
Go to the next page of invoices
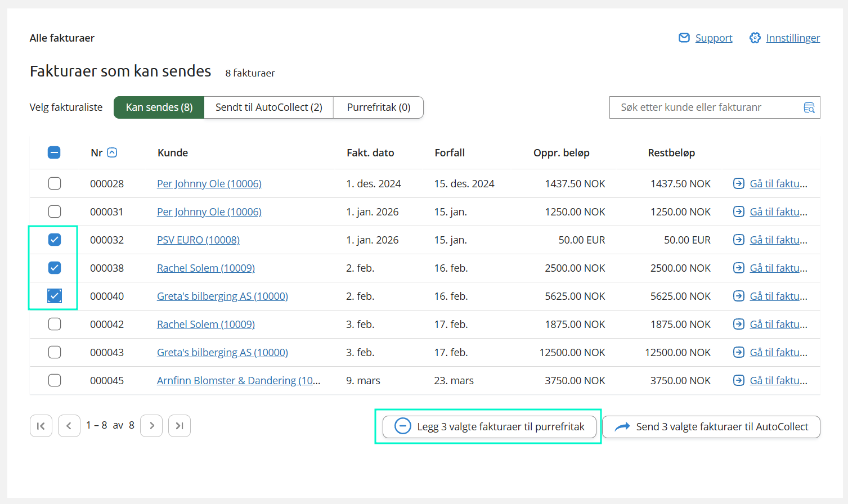point(151,426)
